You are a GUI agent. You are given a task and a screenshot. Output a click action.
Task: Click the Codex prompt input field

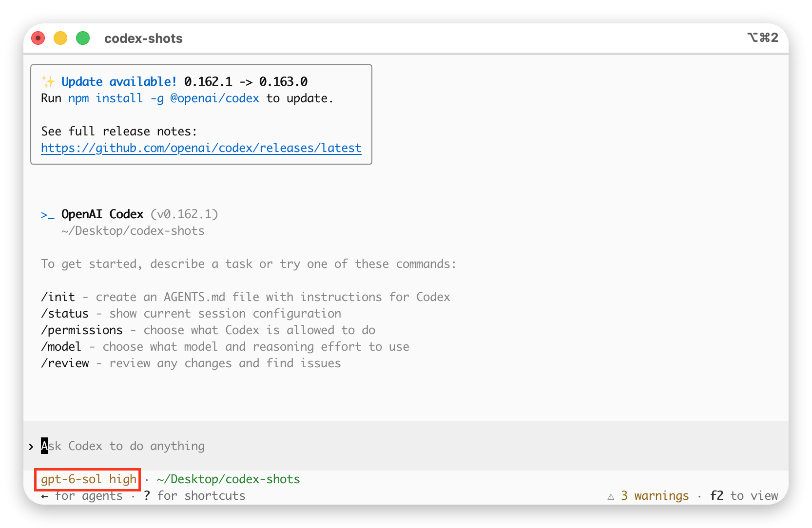pyautogui.click(x=406, y=446)
